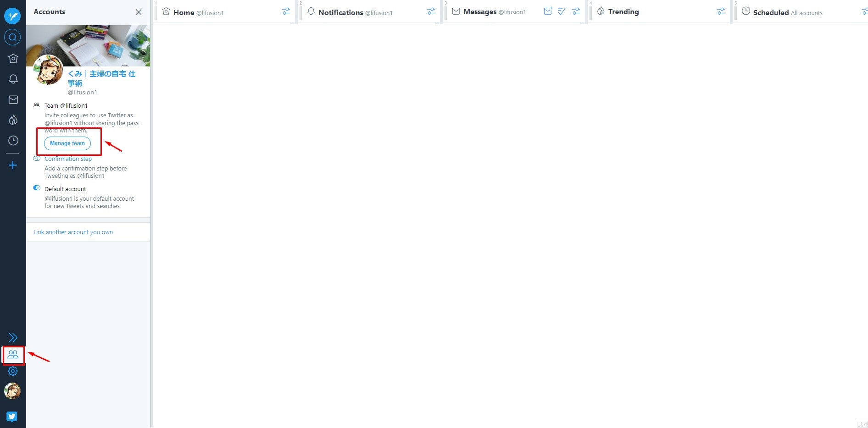The width and height of the screenshot is (868, 428).
Task: Click the @lifusion1 handle under profile name
Action: [83, 93]
